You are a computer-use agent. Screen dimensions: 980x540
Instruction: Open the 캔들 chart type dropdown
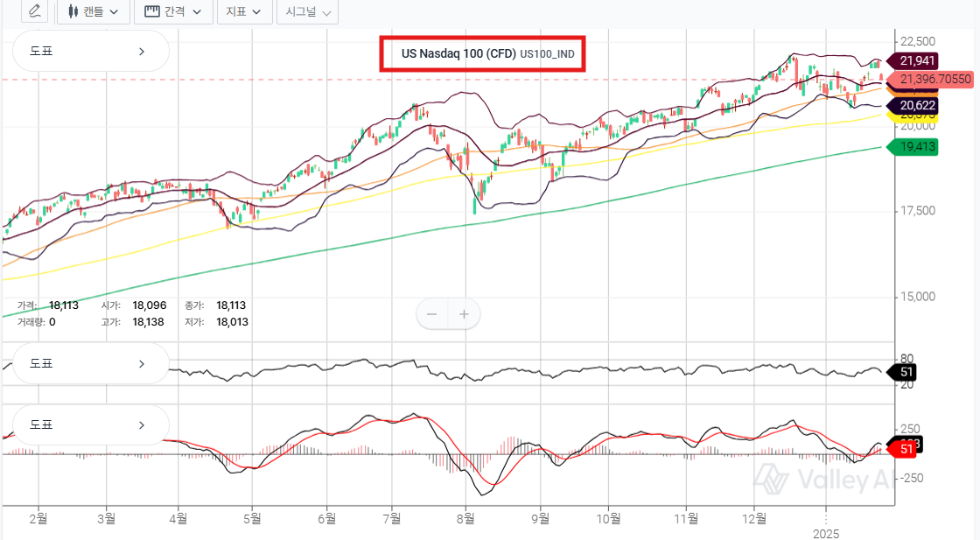tap(94, 11)
